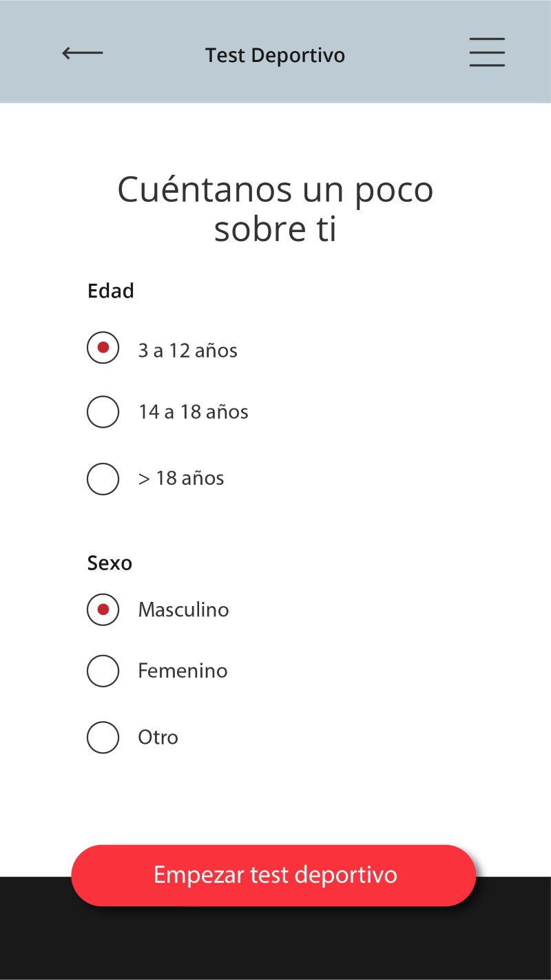The image size is (551, 980).
Task: Go back using the left arrow icon
Action: 83,53
